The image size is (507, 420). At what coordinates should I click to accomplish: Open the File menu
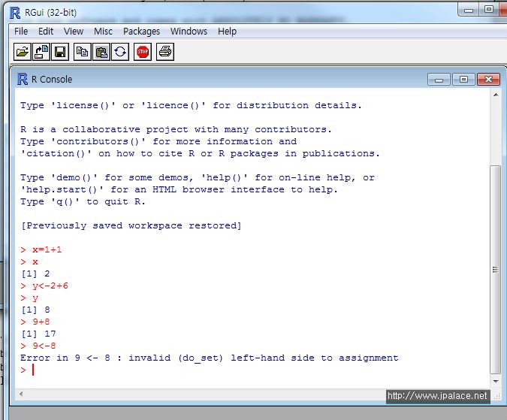pos(21,32)
